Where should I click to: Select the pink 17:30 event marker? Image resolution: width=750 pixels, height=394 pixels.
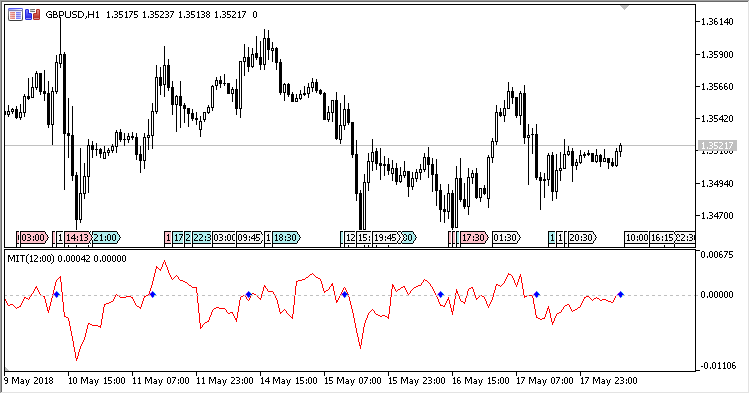coord(474,238)
